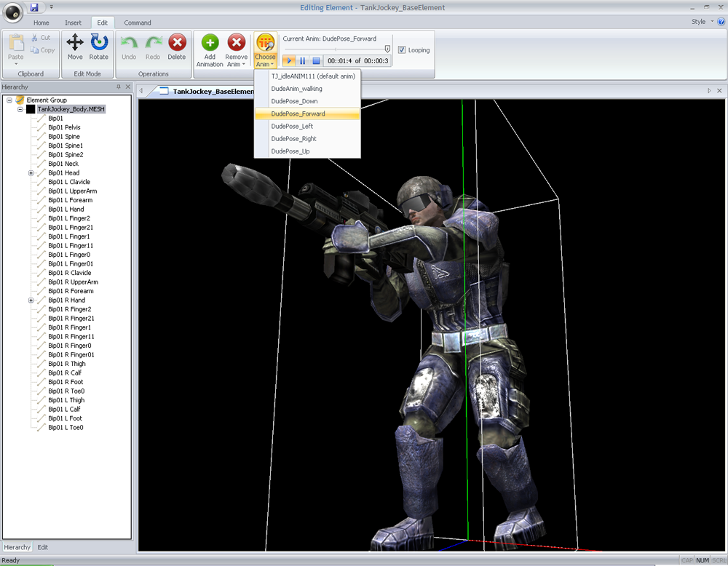Pin the Hierarchy panel
The height and width of the screenshot is (566, 728).
tap(119, 87)
